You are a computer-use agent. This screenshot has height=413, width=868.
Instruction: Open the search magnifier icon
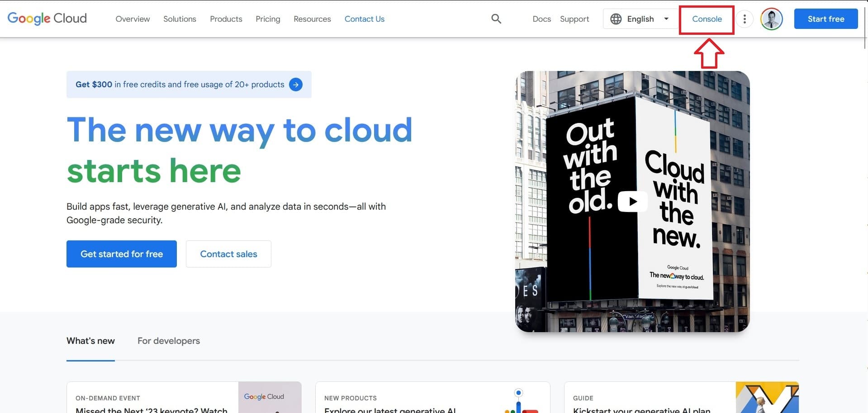click(496, 19)
